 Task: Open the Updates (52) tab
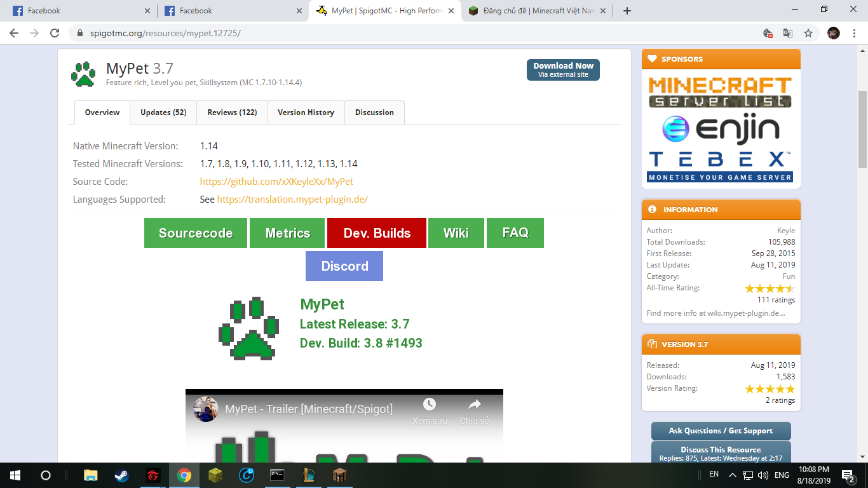pos(163,112)
